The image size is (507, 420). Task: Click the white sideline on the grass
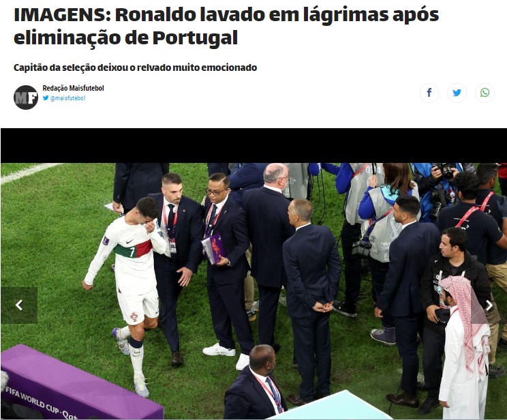[x=31, y=172]
